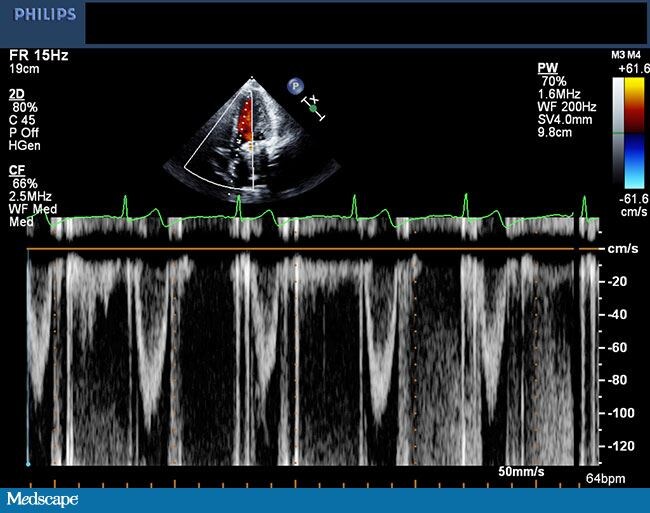
Task: Click the 'SV4.0mm' sample volume value
Action: click(x=565, y=119)
